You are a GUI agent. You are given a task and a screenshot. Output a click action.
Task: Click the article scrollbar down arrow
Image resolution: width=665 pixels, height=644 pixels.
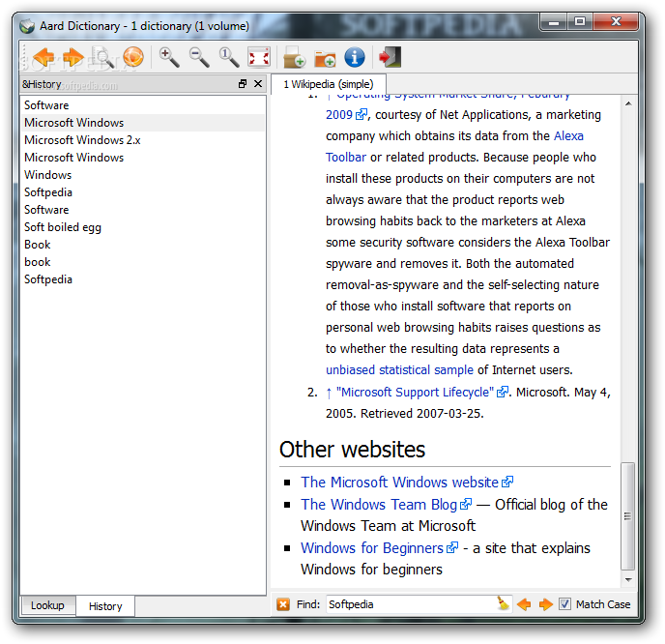(x=628, y=579)
